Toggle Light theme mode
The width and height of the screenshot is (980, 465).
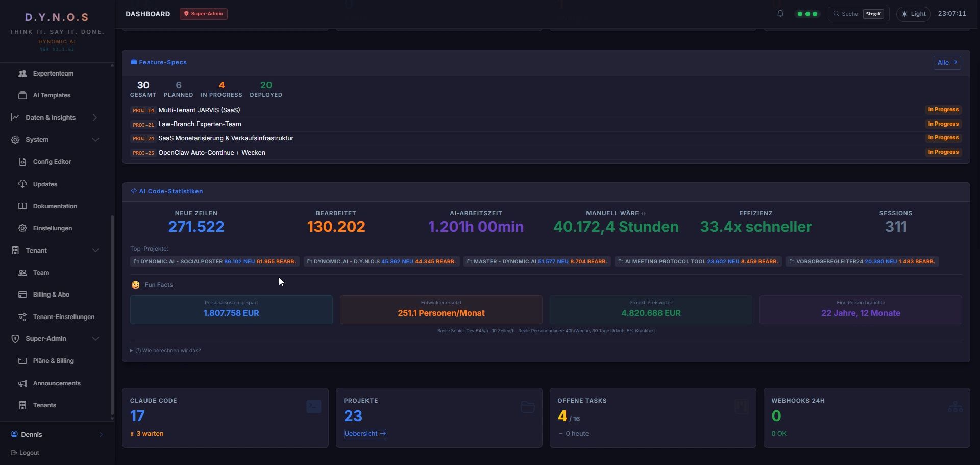point(914,14)
